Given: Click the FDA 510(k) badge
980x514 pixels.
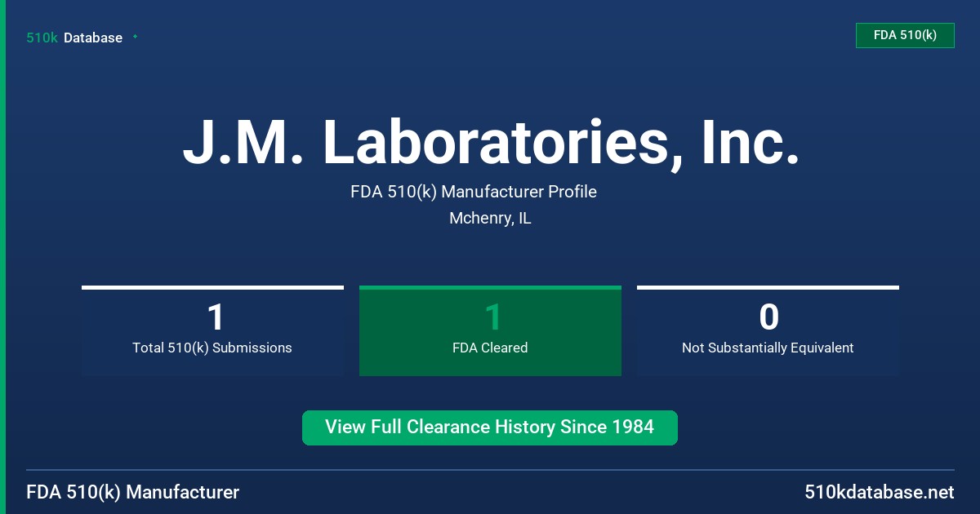Looking at the screenshot, I should tap(905, 35).
